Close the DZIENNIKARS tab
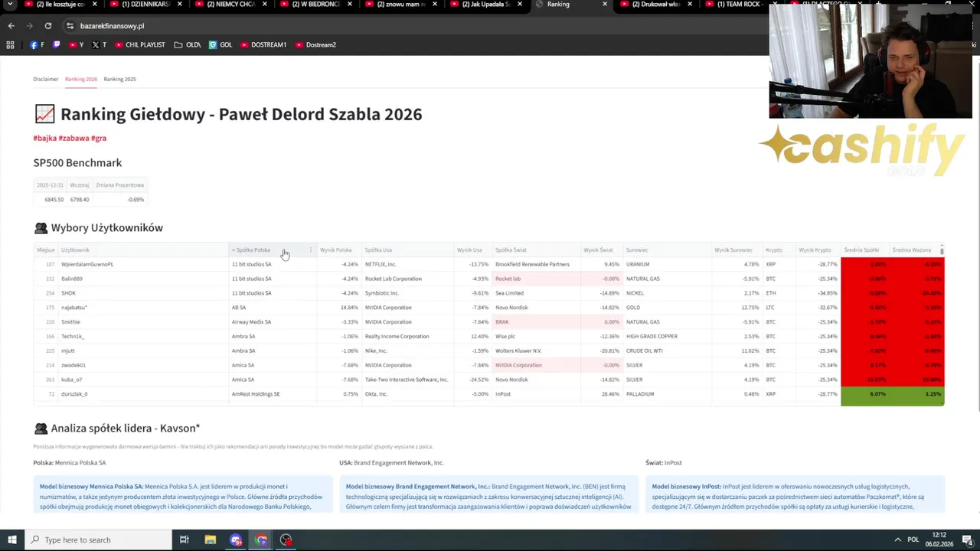Viewport: 980px width, 551px height. point(179,5)
